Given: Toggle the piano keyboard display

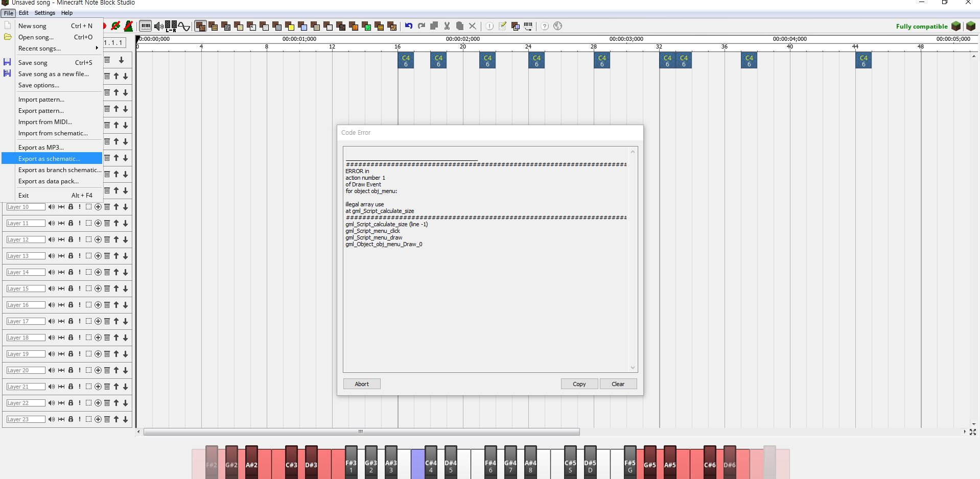Looking at the screenshot, I should (146, 26).
